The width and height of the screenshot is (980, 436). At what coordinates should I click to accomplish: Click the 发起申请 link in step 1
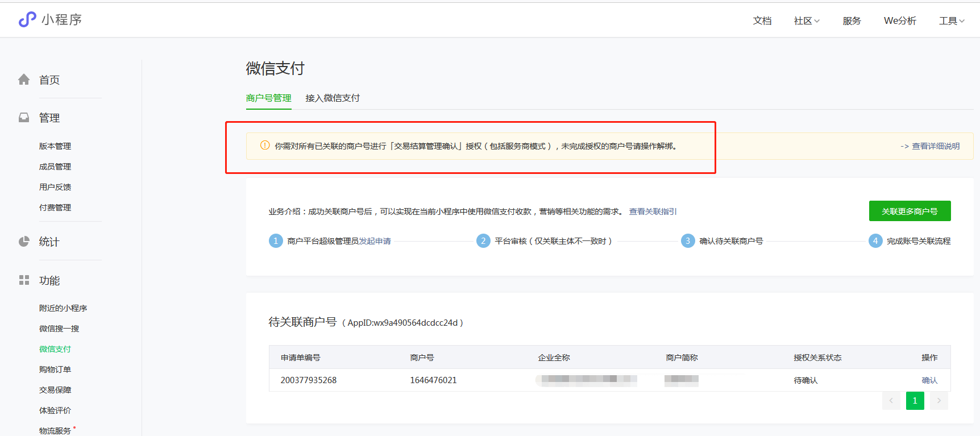[375, 241]
